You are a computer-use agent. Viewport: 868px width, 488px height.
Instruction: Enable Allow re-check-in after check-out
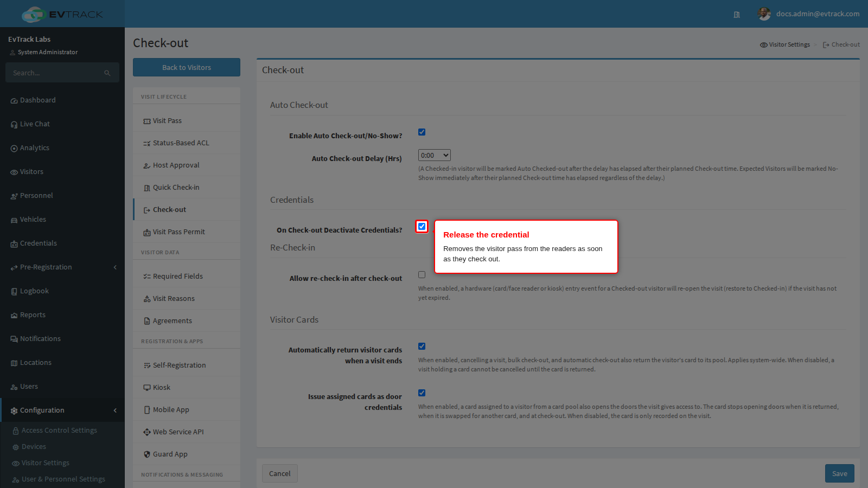(422, 274)
